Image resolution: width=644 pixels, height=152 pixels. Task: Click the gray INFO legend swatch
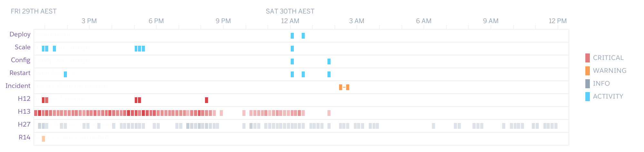coord(588,84)
